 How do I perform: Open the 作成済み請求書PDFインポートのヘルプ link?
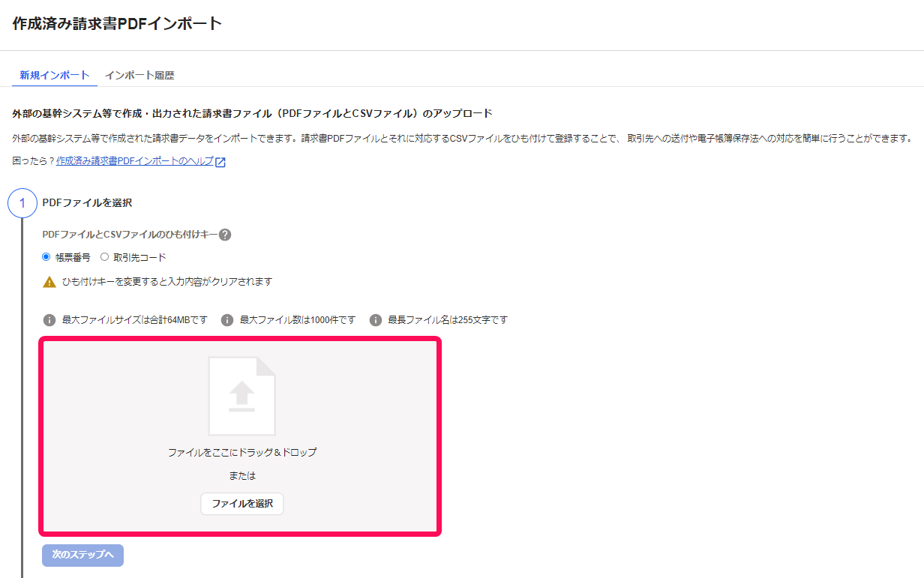135,161
